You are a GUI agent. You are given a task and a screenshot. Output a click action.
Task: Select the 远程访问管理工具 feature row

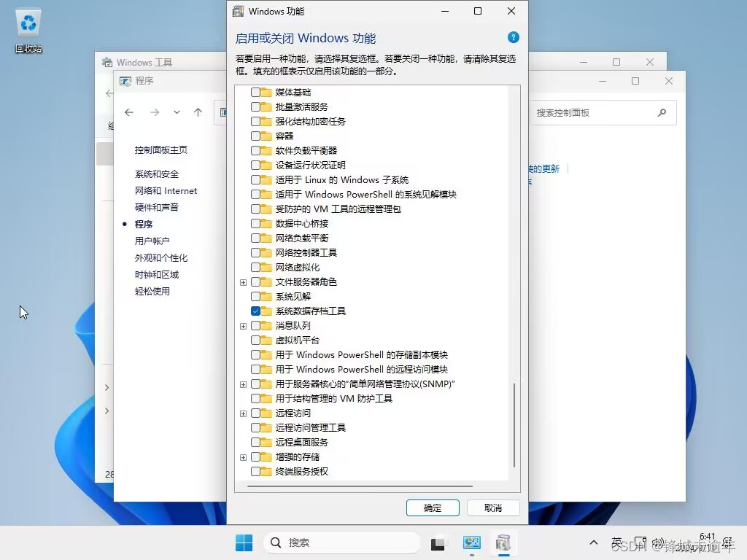pos(310,427)
